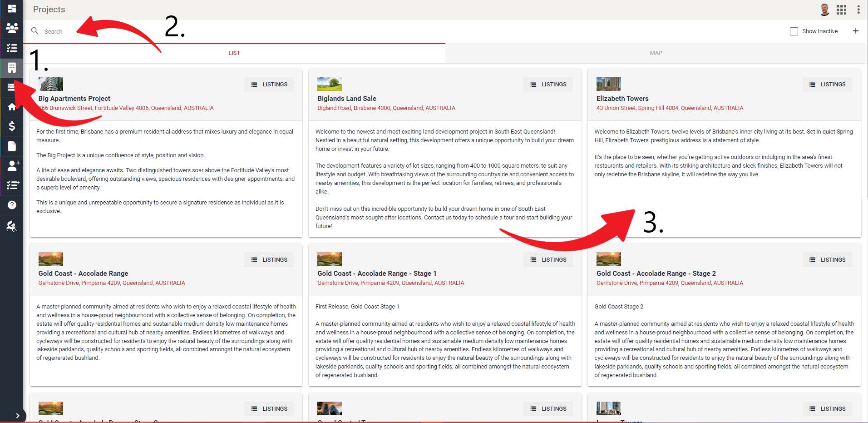Expand the sidebar with bottom chevron arrow

point(17,415)
